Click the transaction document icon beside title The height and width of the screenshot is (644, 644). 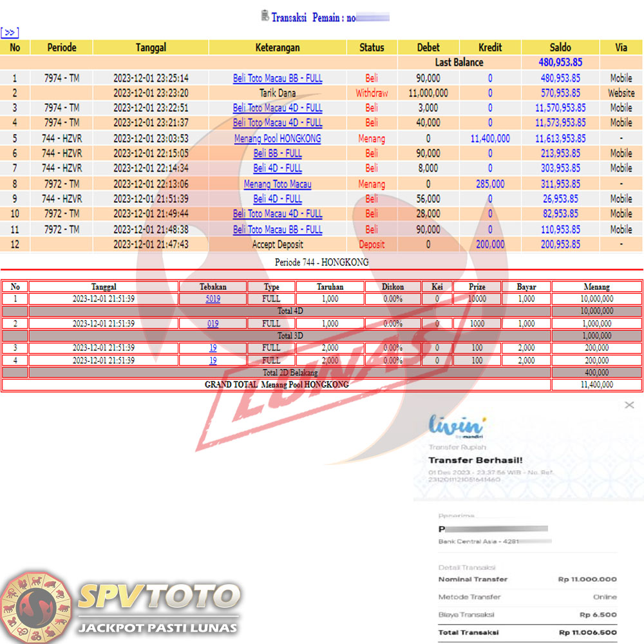click(265, 16)
